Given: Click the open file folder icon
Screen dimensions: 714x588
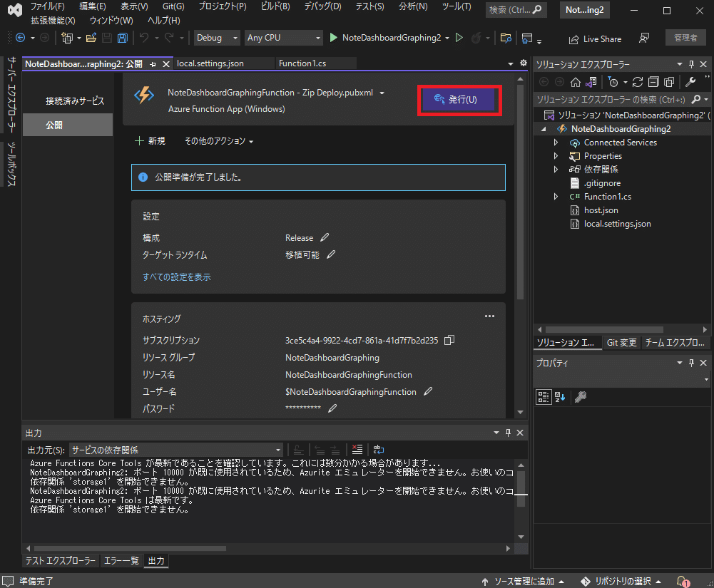Looking at the screenshot, I should 91,38.
